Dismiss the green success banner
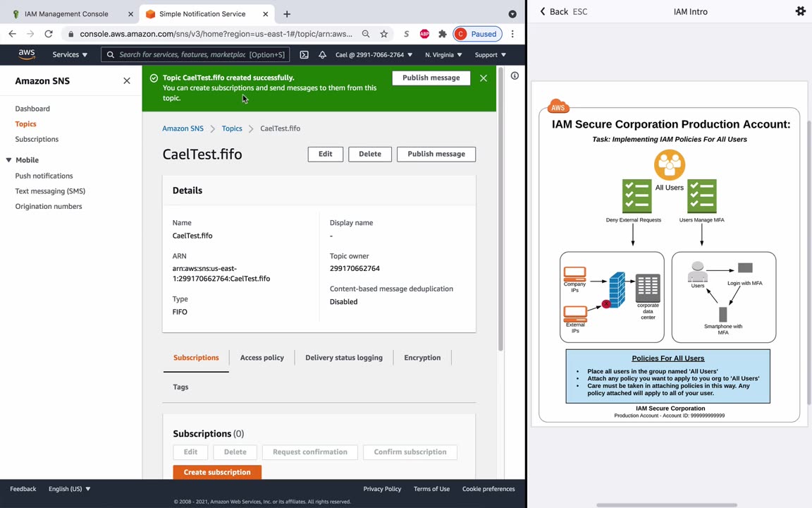The image size is (812, 508). pos(484,78)
